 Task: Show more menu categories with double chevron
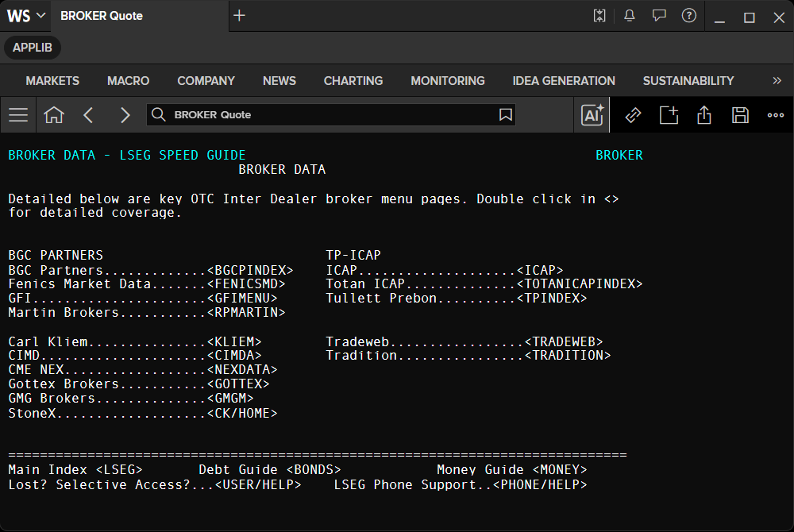[x=777, y=81]
